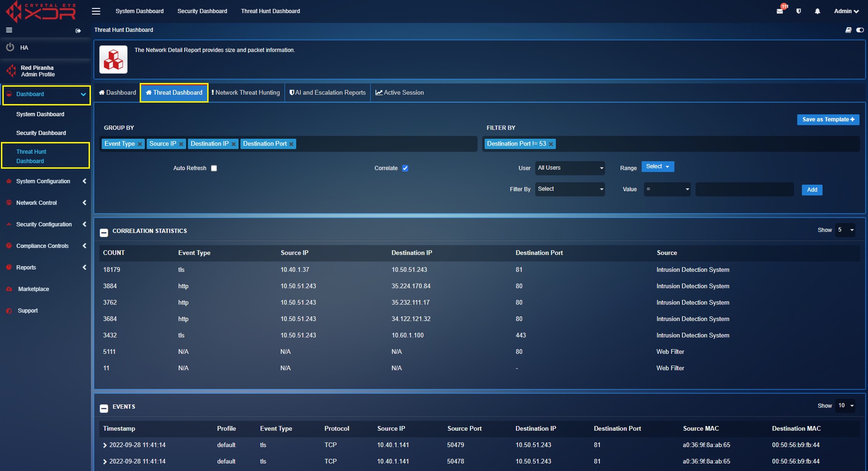Click Marketplace sidebar icon

[9, 289]
